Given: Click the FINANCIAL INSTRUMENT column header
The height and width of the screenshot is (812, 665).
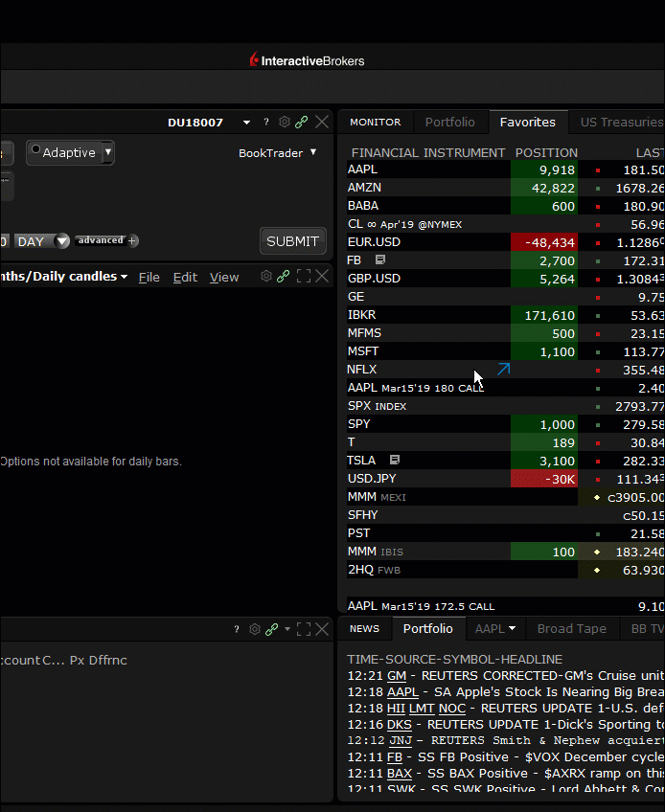Looking at the screenshot, I should [x=428, y=153].
